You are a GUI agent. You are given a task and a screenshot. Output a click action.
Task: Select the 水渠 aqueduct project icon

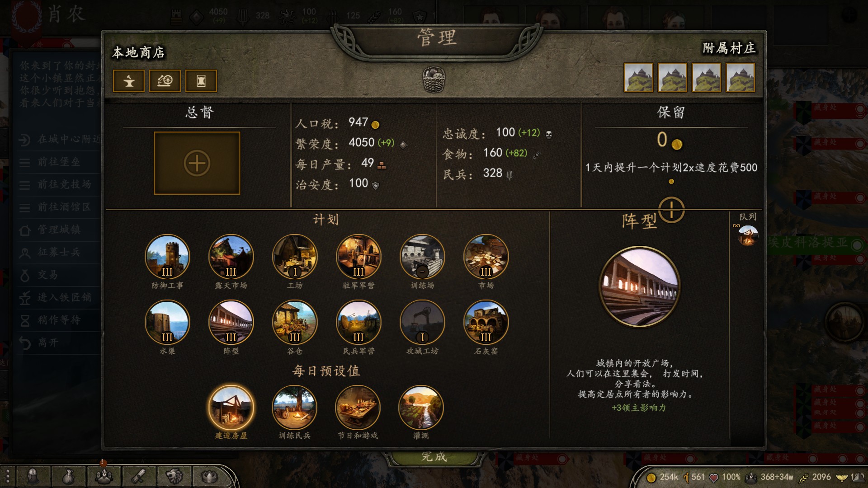click(167, 322)
